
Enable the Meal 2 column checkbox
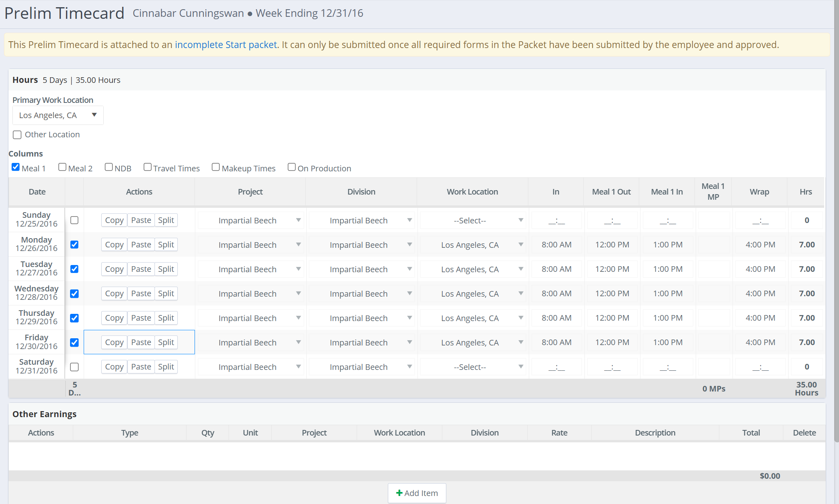[62, 167]
